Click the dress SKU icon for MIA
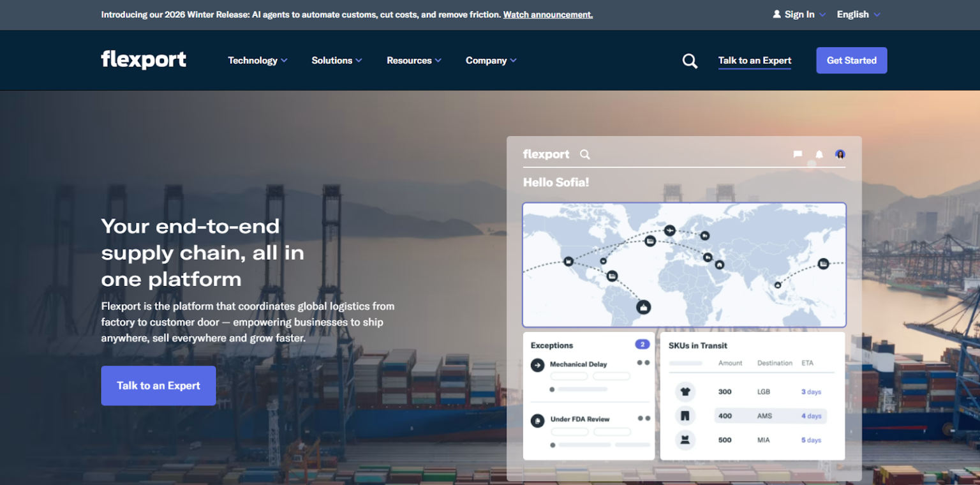 click(x=685, y=440)
